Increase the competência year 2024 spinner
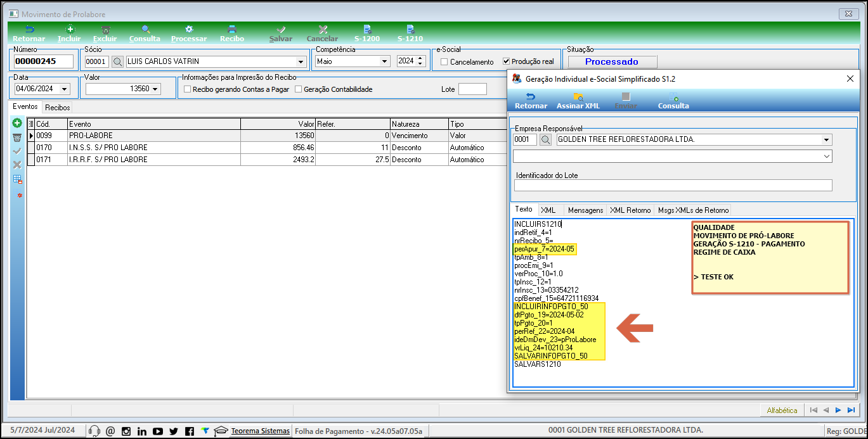 (x=420, y=59)
